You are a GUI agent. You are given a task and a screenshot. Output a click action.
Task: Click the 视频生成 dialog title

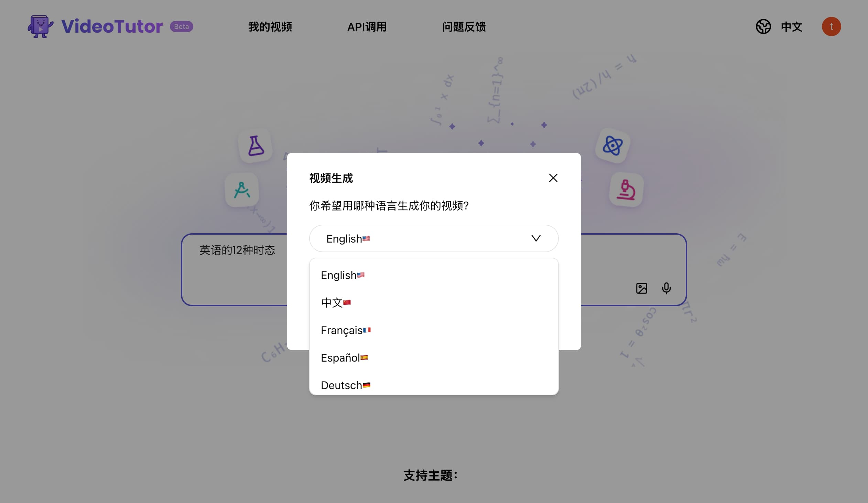pos(331,178)
